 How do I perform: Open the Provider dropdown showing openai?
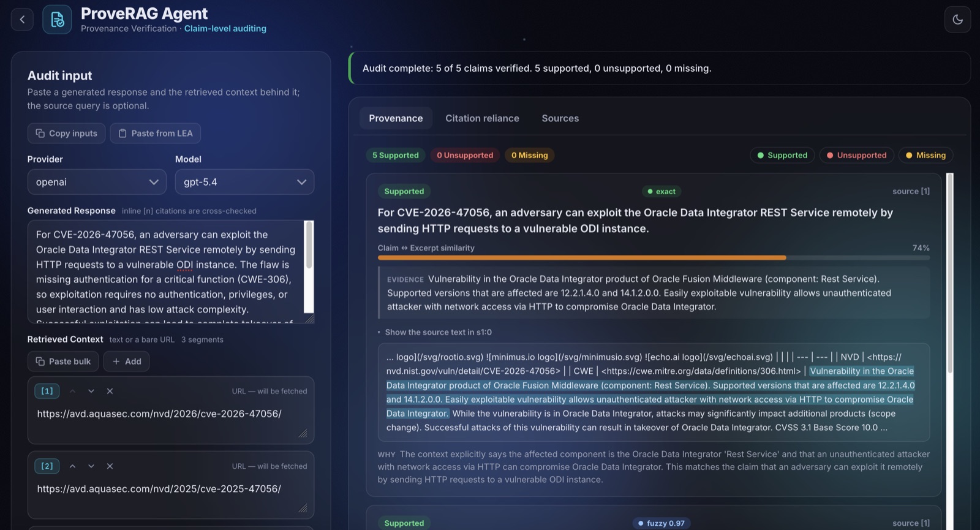coord(97,182)
